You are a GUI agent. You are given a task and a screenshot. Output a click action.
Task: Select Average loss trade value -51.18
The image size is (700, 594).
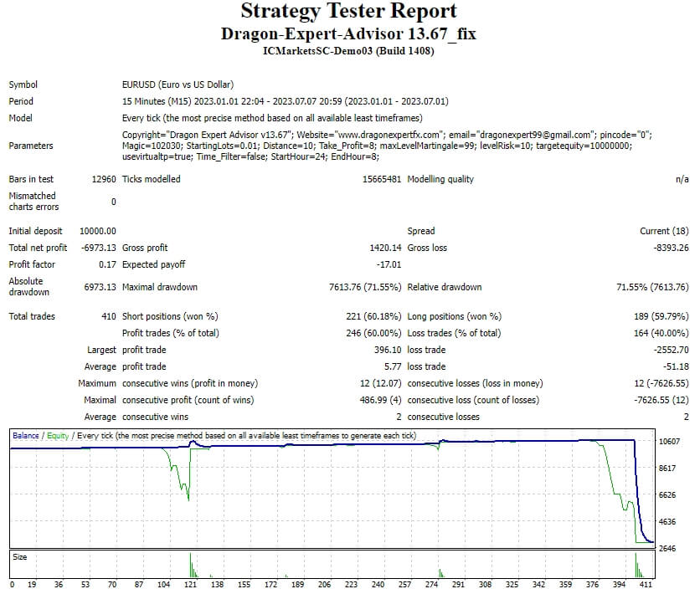[x=676, y=366]
